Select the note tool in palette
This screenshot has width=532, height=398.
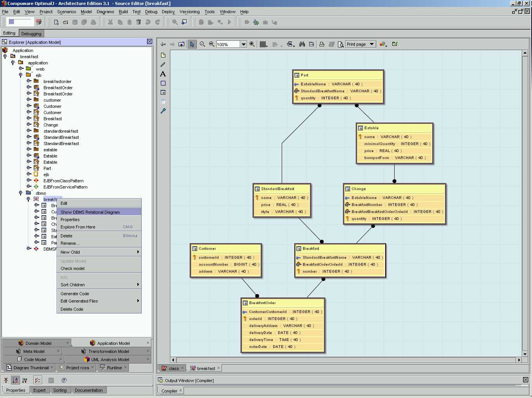(x=163, y=55)
